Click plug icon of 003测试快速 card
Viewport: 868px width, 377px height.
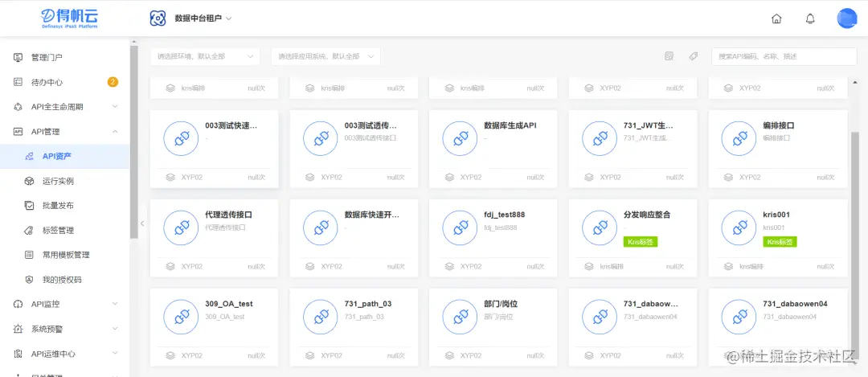point(181,138)
